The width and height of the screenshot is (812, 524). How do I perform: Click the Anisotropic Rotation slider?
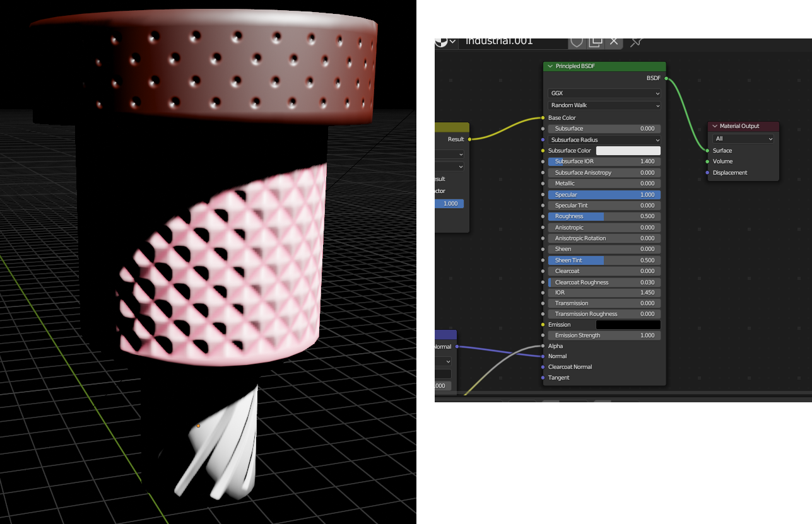pos(604,238)
